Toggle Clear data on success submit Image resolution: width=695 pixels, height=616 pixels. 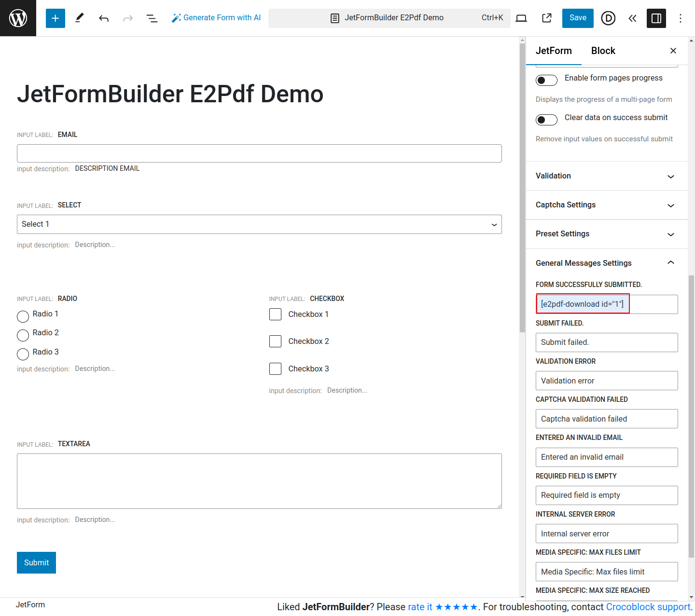tap(546, 120)
